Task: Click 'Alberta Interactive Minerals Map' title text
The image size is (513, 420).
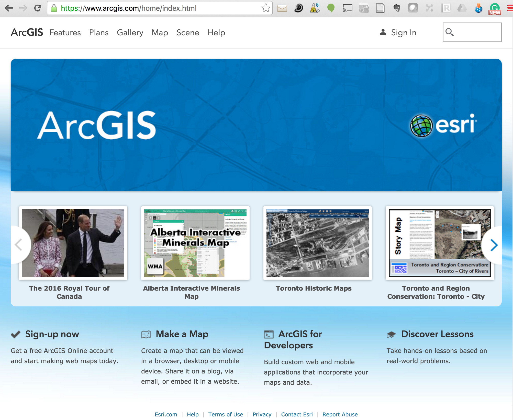Action: (x=192, y=292)
